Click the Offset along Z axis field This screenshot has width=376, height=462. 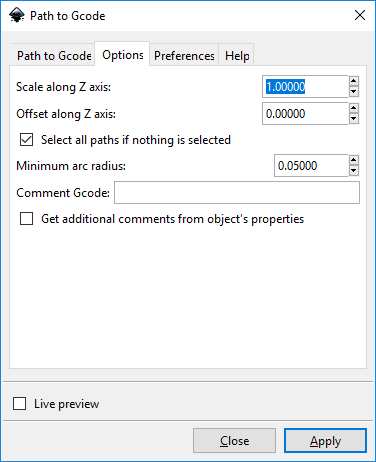coord(305,114)
